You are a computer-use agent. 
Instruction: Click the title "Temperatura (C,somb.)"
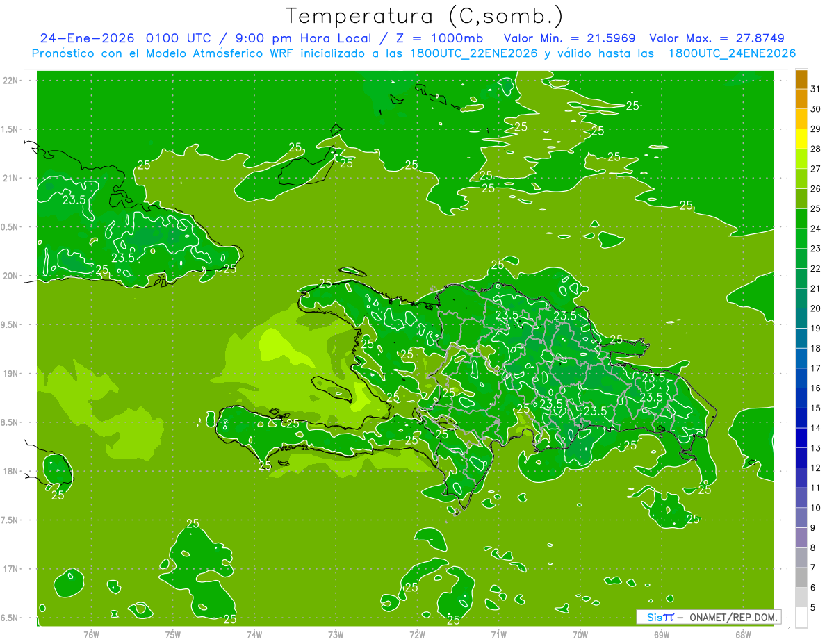[424, 16]
